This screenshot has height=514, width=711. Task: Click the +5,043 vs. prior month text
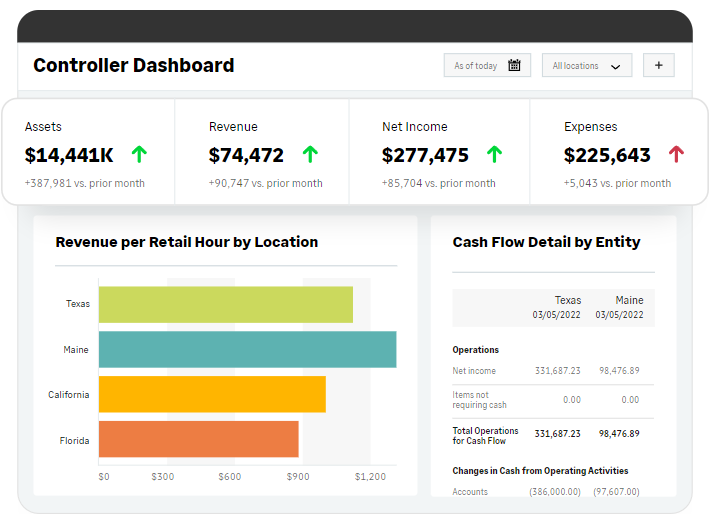coord(617,183)
